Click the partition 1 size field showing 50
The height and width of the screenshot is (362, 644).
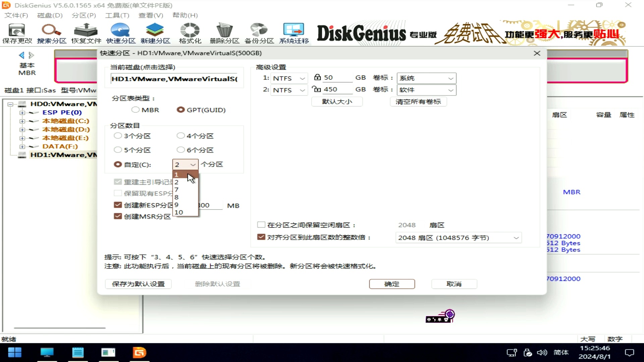337,77
